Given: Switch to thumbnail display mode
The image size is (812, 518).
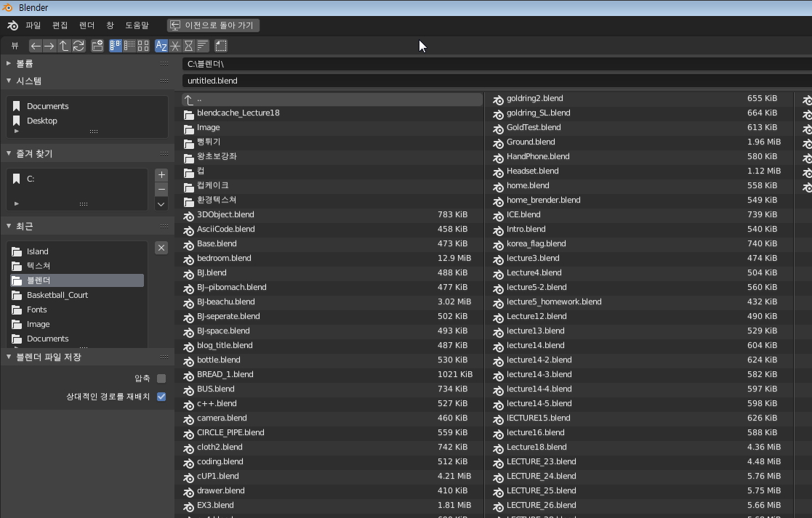Looking at the screenshot, I should [143, 46].
